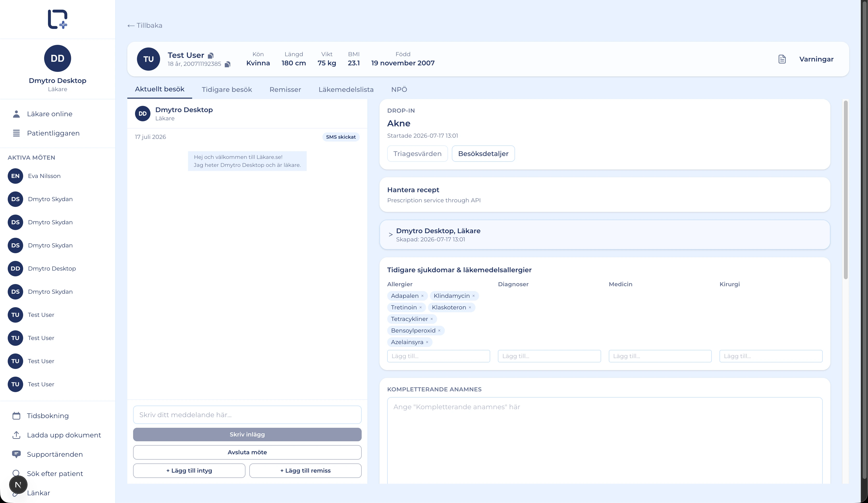Click the BMI value 23.1
This screenshot has width=868, height=503.
353,63
